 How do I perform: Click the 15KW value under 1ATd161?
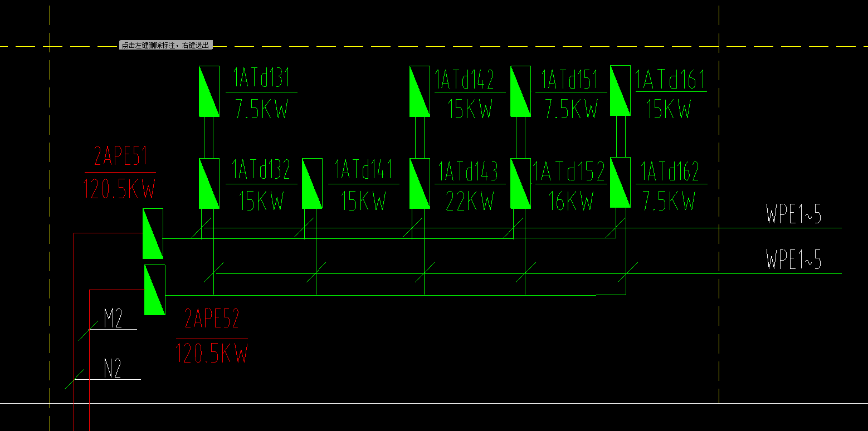tap(669, 109)
